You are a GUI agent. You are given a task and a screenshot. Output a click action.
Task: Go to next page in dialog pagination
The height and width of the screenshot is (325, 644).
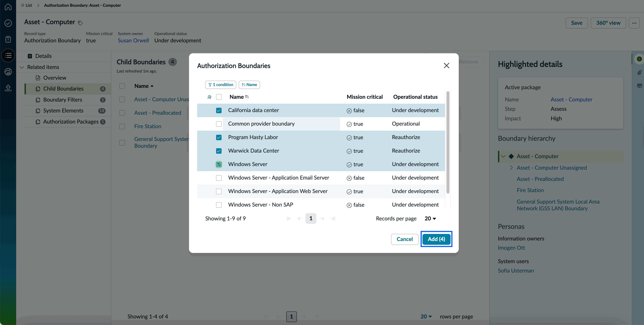coord(322,219)
